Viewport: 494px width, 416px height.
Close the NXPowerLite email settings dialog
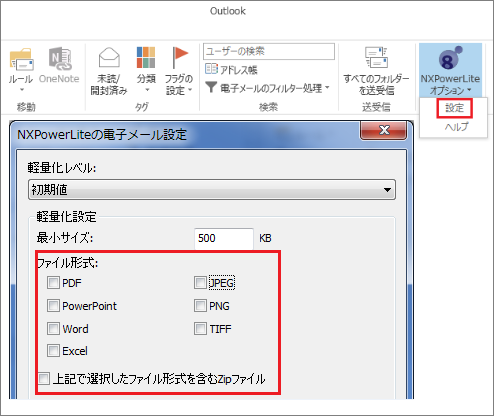pyautogui.click(x=384, y=130)
